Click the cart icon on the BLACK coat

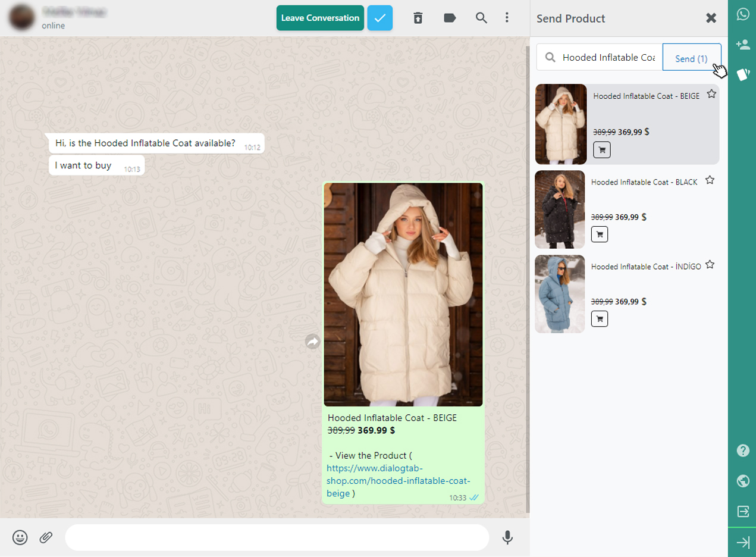tap(600, 234)
